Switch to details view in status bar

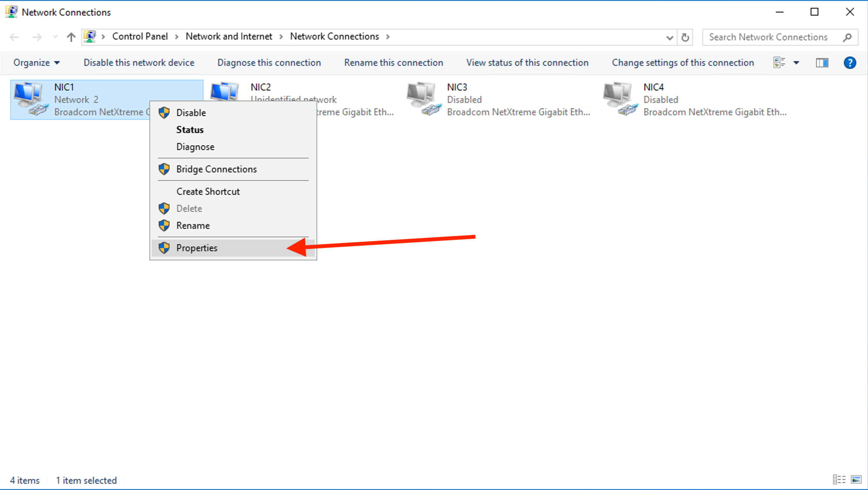click(839, 480)
